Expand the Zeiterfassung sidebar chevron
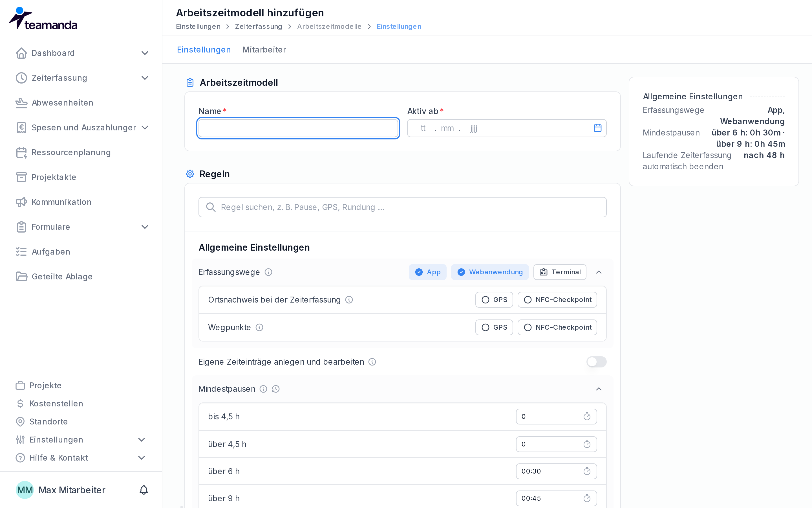This screenshot has height=508, width=812. (145, 78)
